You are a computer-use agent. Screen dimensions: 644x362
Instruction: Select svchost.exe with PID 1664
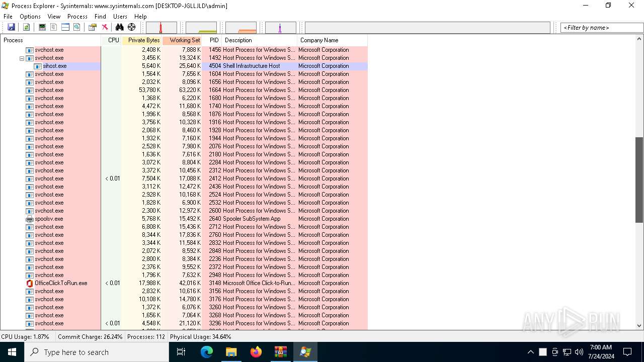coord(184,90)
